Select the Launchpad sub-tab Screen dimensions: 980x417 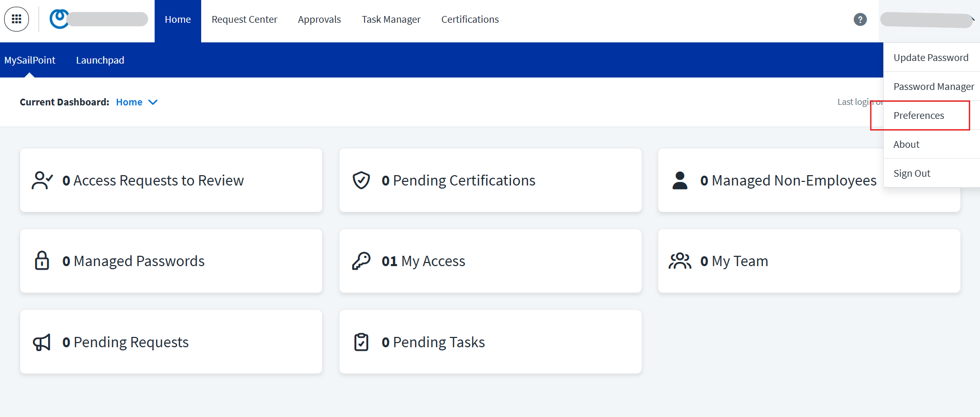pyautogui.click(x=100, y=60)
